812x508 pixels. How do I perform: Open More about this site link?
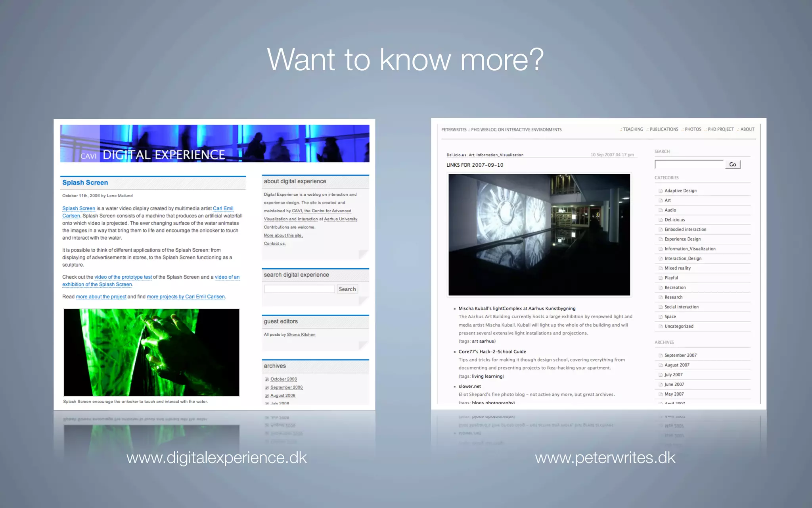(283, 235)
